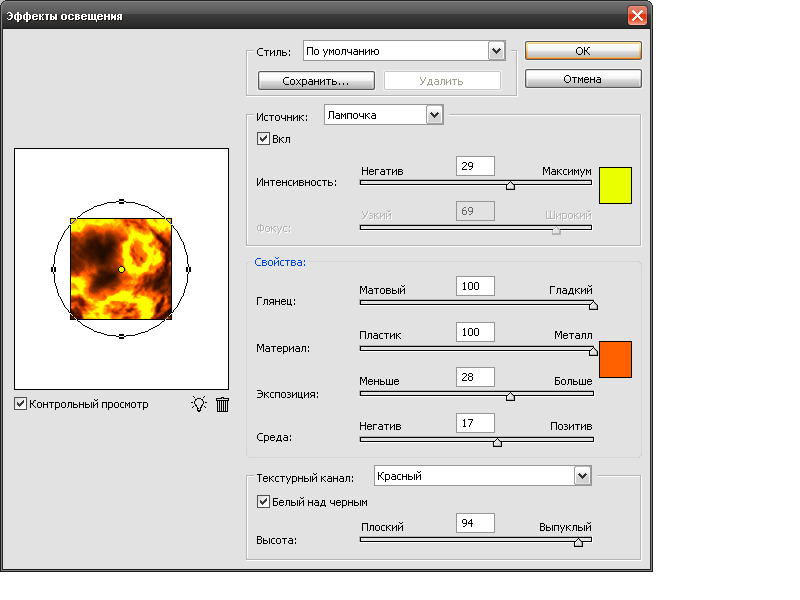Click the Интенсивность value field showing 29
Image resolution: width=800 pixels, height=600 pixels.
[x=476, y=166]
